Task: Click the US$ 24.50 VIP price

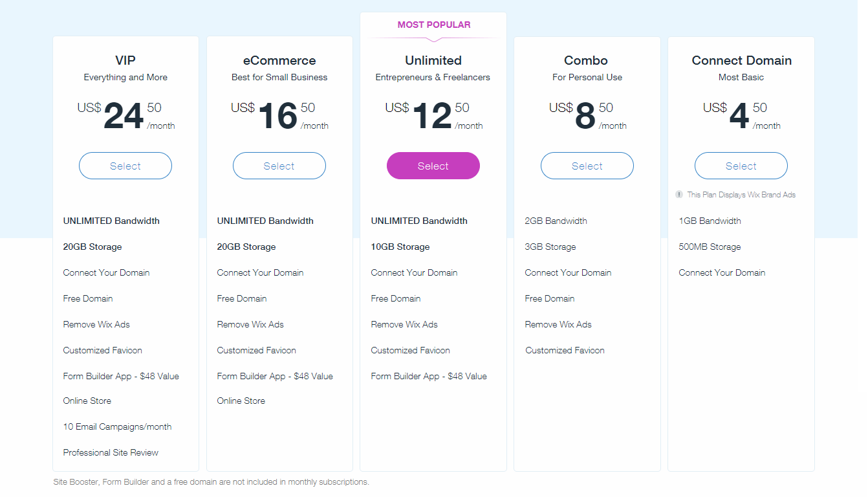Action: coord(125,115)
